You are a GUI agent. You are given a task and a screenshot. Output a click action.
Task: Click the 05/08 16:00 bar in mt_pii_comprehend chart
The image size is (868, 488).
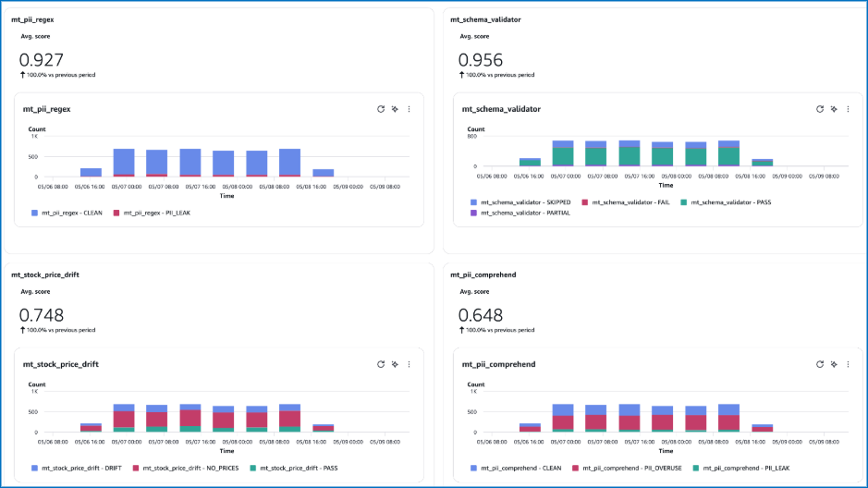(763, 428)
